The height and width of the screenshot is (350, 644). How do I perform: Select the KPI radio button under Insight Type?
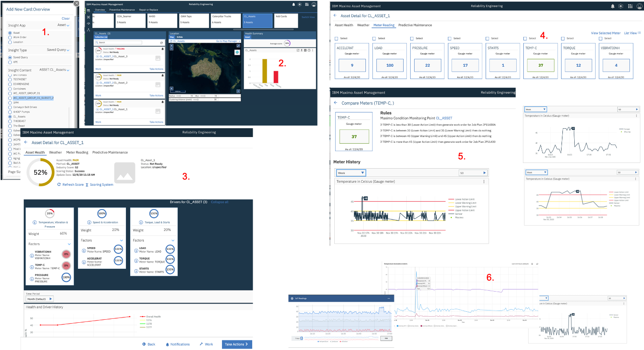[x=10, y=62]
